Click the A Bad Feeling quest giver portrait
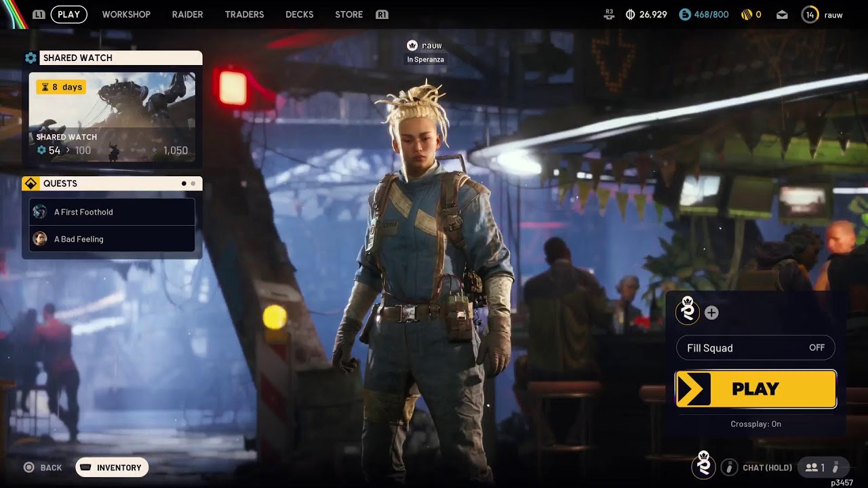 (40, 239)
